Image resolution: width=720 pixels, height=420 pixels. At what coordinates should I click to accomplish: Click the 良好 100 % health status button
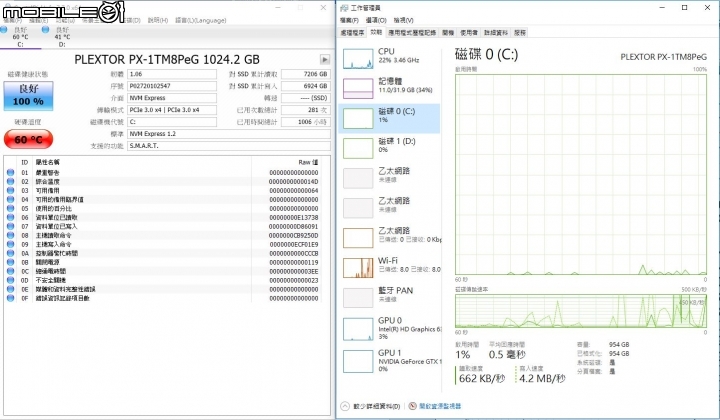click(28, 95)
